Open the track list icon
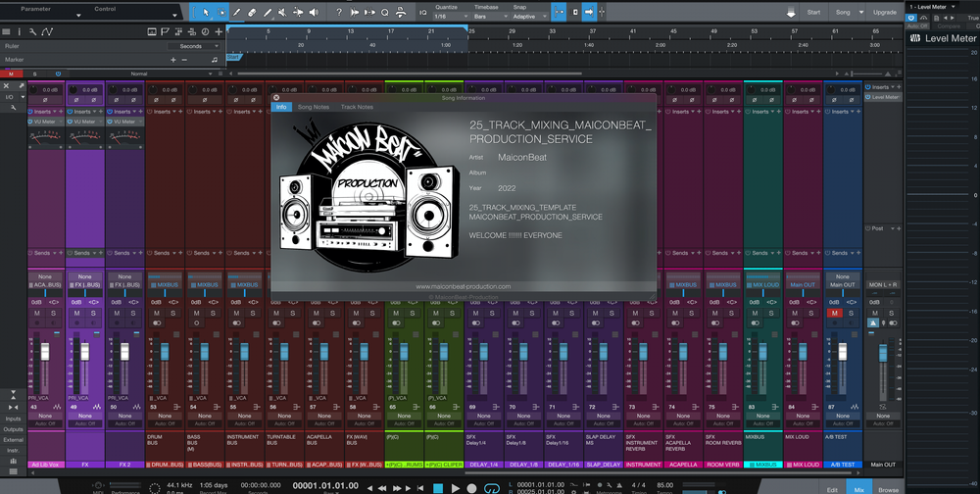 [6, 31]
